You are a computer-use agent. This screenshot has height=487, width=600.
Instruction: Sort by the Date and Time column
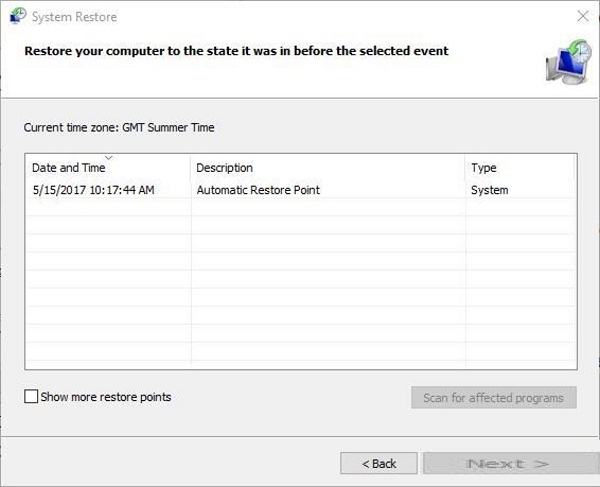click(x=68, y=168)
